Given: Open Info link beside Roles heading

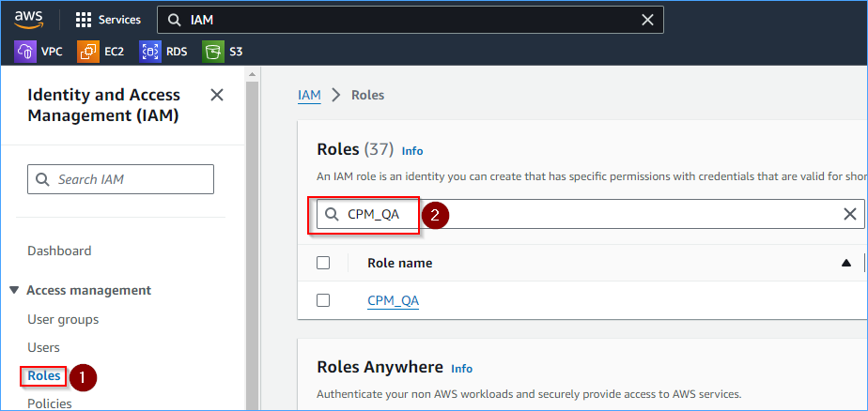Looking at the screenshot, I should [x=412, y=151].
